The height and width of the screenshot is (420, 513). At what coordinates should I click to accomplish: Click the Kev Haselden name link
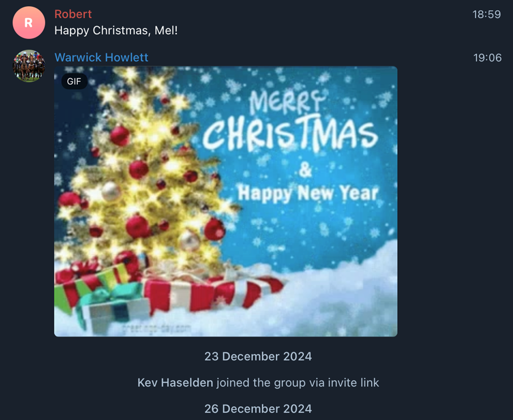tap(175, 382)
